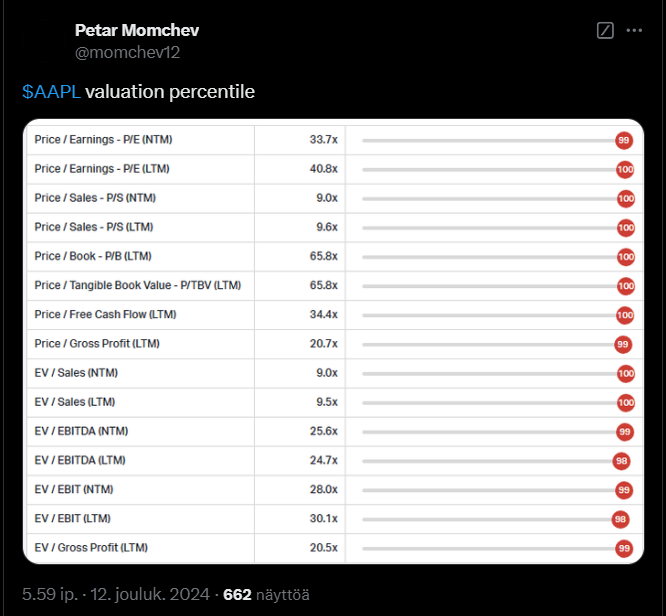Open Petar Momchev's profile name
This screenshot has width=666, height=616.
click(x=137, y=31)
